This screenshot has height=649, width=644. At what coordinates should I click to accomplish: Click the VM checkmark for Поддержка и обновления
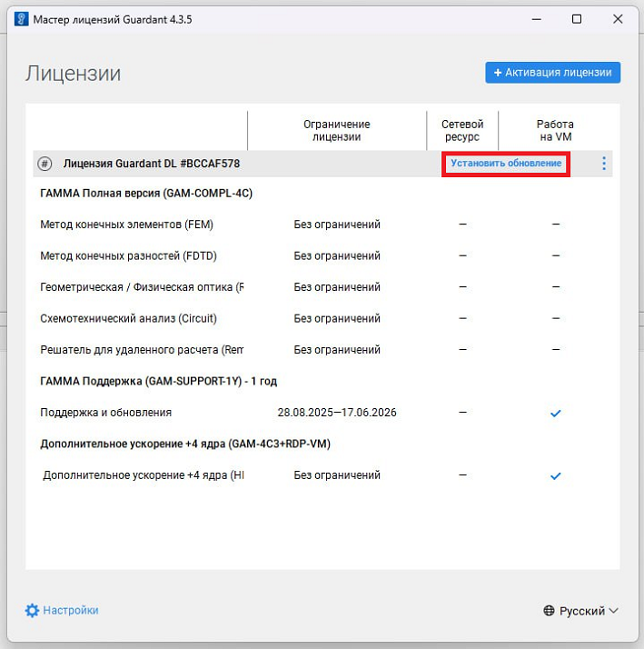(x=556, y=414)
